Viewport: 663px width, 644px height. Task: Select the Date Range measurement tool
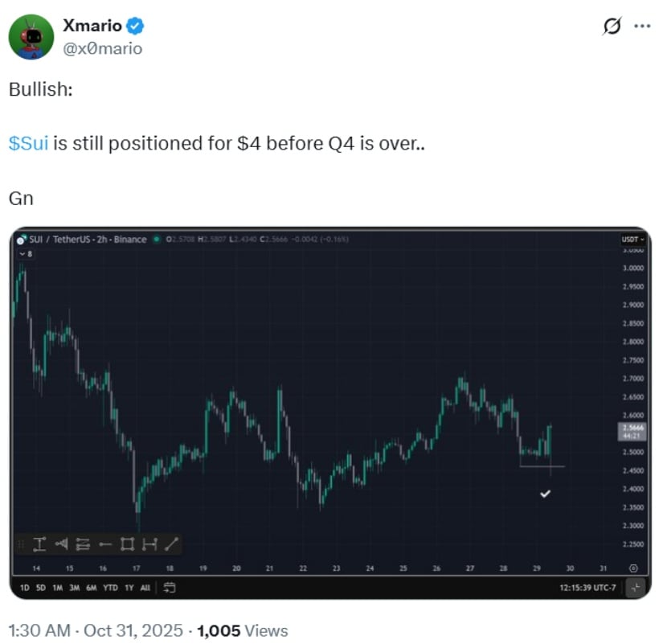coord(149,544)
